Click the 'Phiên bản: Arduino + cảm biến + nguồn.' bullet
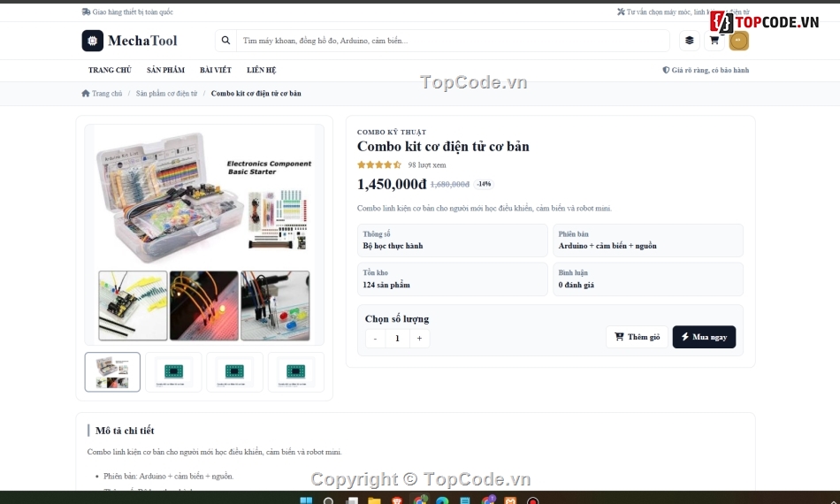Screen dimensions: 840x504 [169, 477]
